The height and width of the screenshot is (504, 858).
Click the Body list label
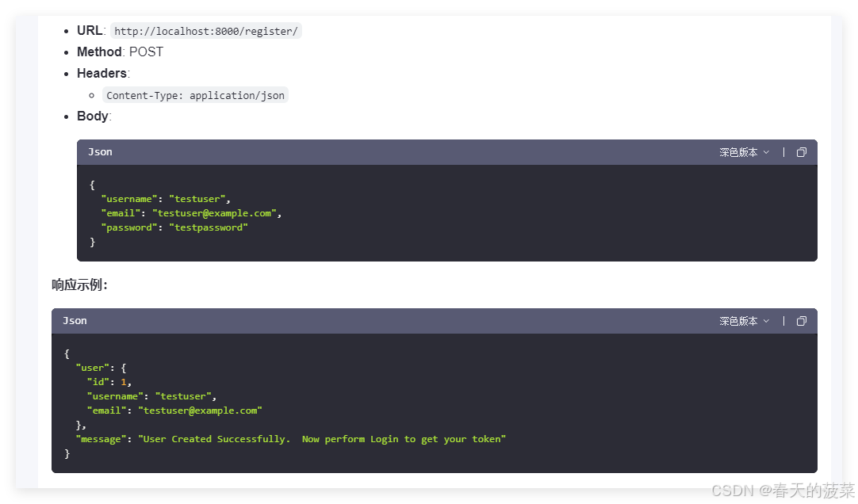tap(93, 116)
